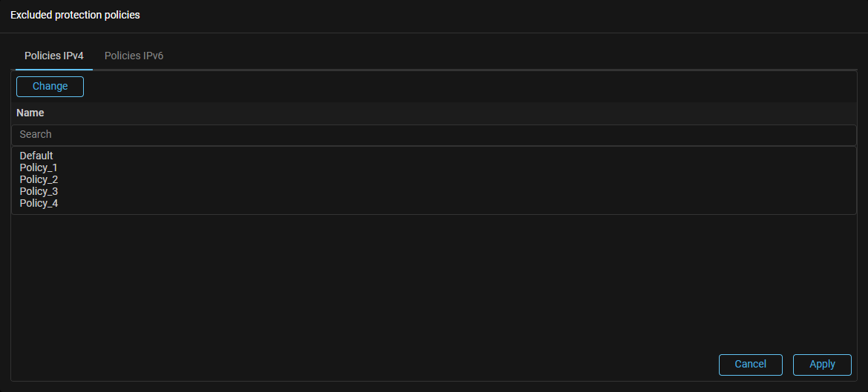The height and width of the screenshot is (392, 868).
Task: Highlight the Policy_3 entry
Action: click(39, 191)
